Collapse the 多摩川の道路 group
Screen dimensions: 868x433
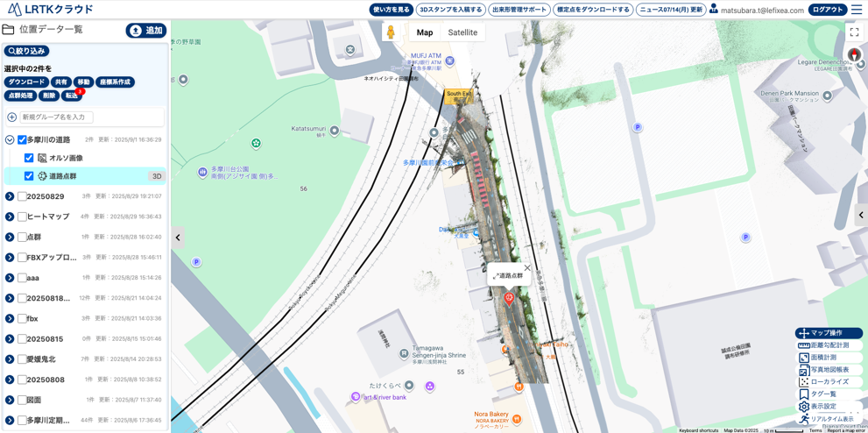point(10,139)
